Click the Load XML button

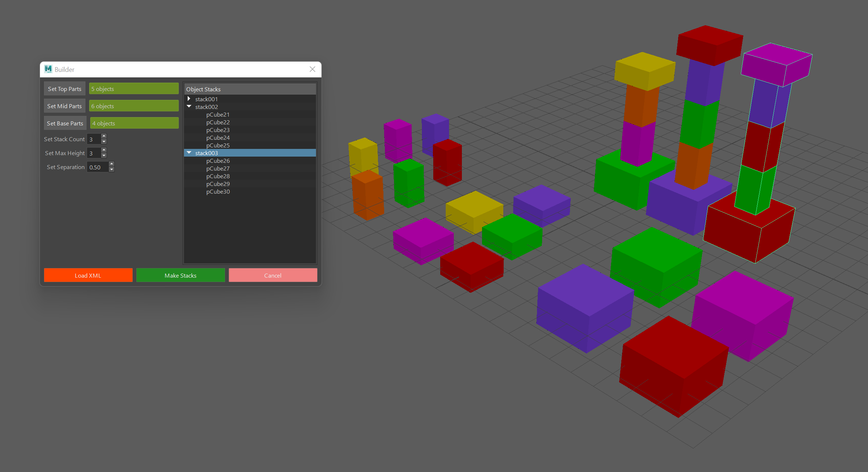87,275
